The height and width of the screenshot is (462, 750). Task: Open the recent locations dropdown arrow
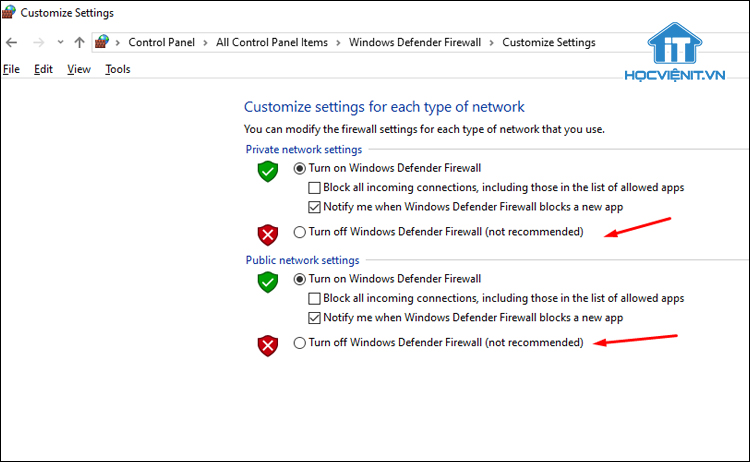[60, 42]
